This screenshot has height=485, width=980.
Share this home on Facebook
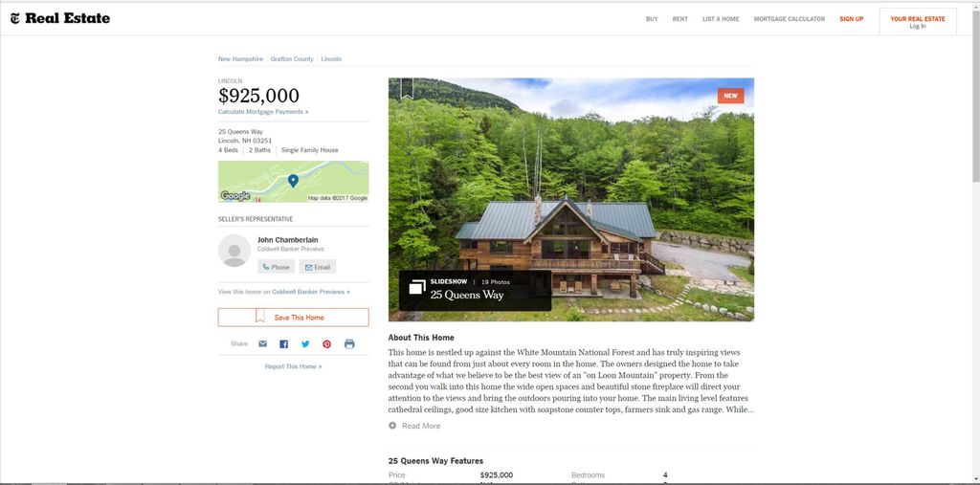[283, 343]
